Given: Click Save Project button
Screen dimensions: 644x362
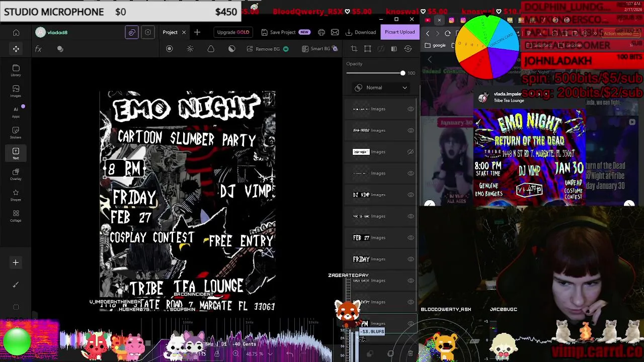Looking at the screenshot, I should tap(285, 32).
